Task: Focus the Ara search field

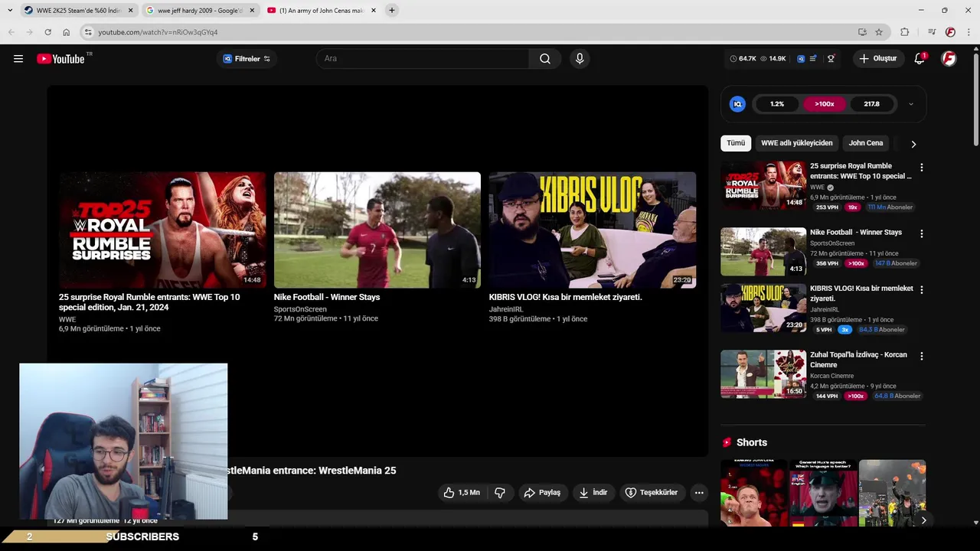Action: (x=422, y=59)
